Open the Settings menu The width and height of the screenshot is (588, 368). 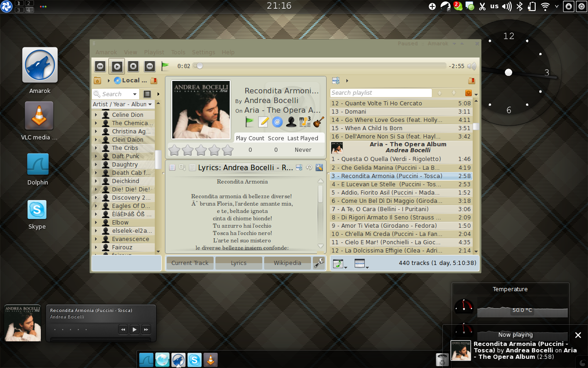[204, 52]
